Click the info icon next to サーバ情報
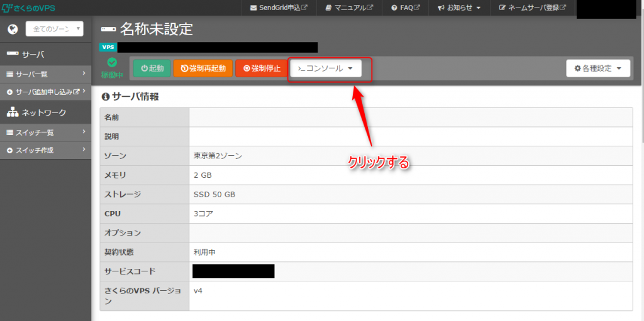This screenshot has width=644, height=321. pyautogui.click(x=105, y=97)
